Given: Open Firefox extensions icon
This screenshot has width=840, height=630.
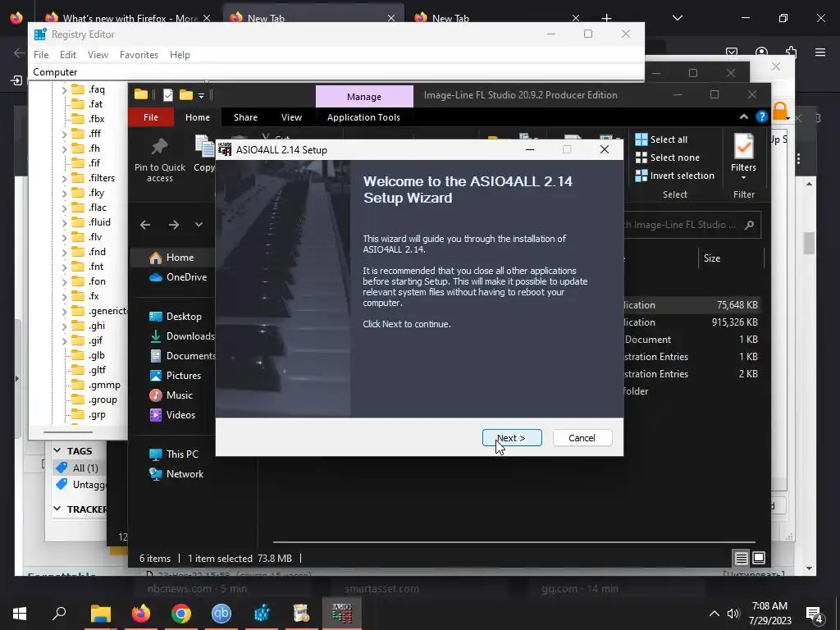Looking at the screenshot, I should coord(792,52).
